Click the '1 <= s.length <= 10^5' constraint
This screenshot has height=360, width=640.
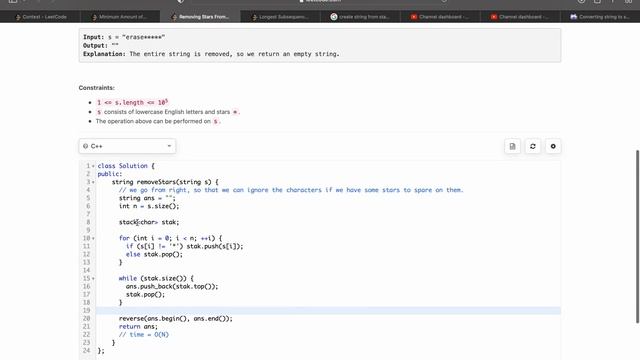[x=132, y=102]
